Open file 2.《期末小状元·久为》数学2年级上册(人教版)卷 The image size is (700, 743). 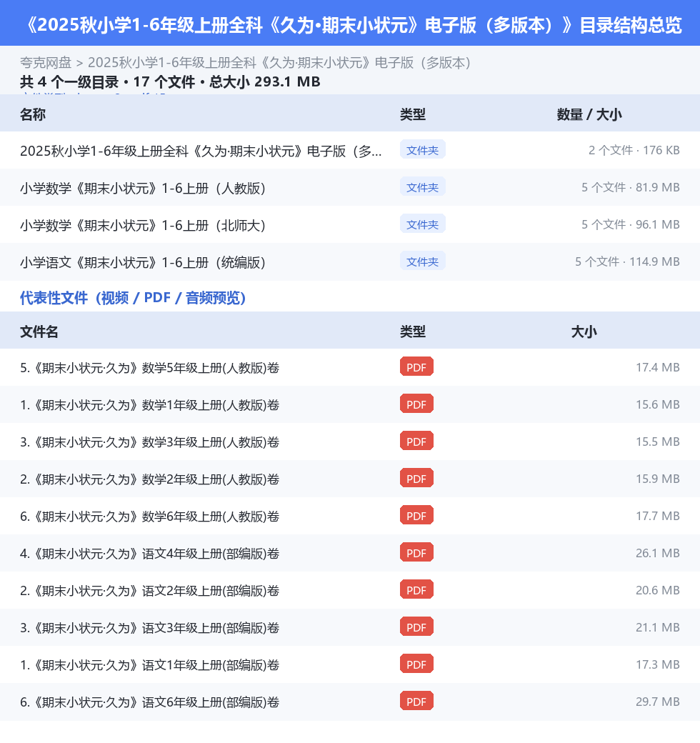(x=150, y=479)
